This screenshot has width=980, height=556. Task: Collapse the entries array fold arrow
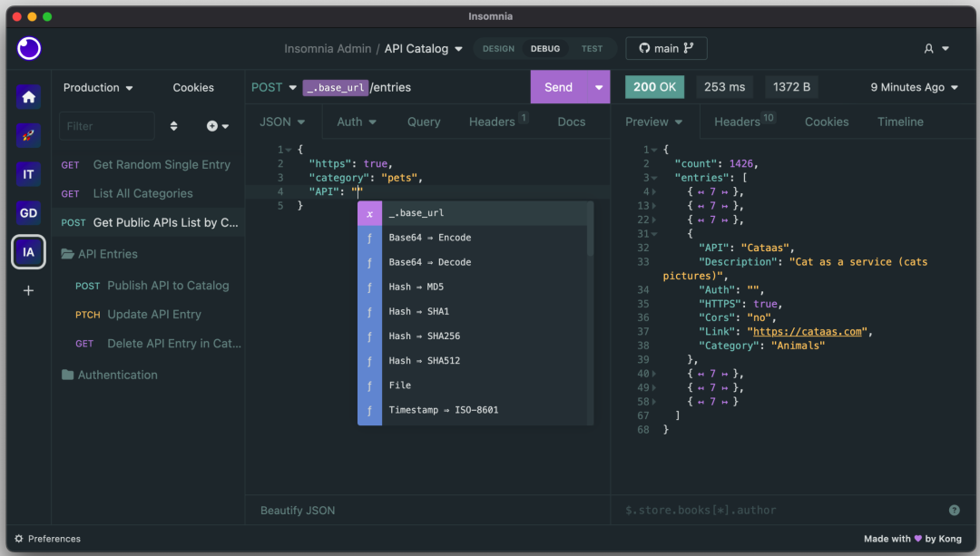click(653, 178)
